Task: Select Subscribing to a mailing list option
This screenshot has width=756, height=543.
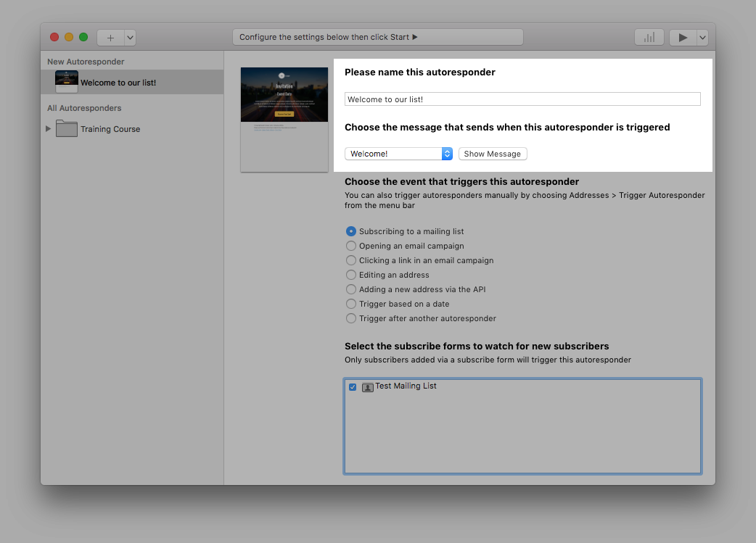Action: (351, 231)
